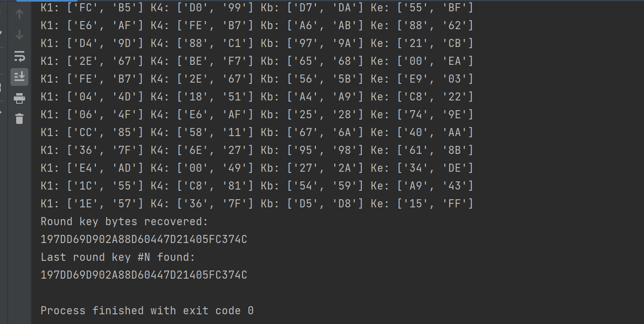Click the Ke list ['15', 'FF'] in output
644x324 pixels.
[x=435, y=204]
